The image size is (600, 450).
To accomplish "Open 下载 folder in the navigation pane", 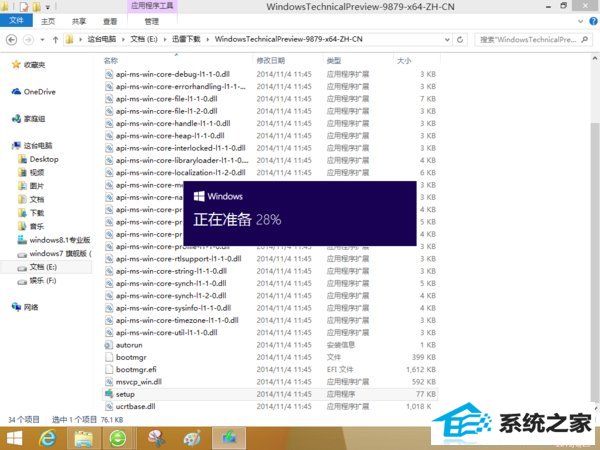I will tap(37, 213).
